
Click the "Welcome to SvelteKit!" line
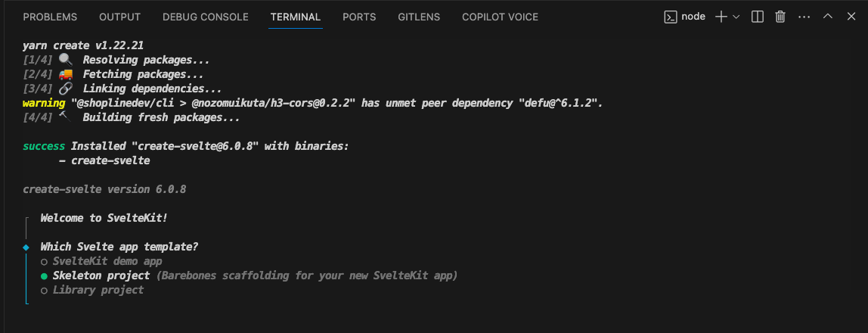(x=104, y=218)
